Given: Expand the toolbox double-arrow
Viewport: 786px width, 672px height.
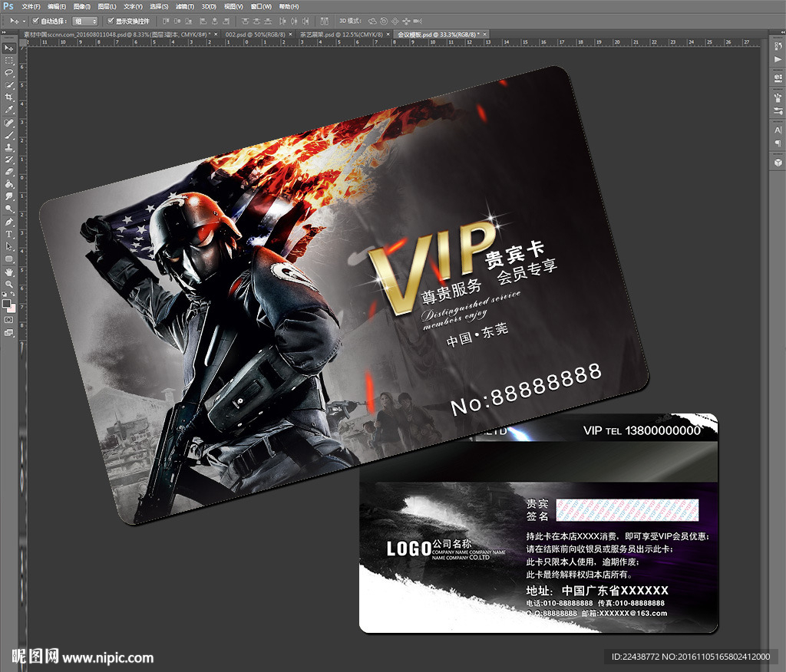Looking at the screenshot, I should click(4, 32).
